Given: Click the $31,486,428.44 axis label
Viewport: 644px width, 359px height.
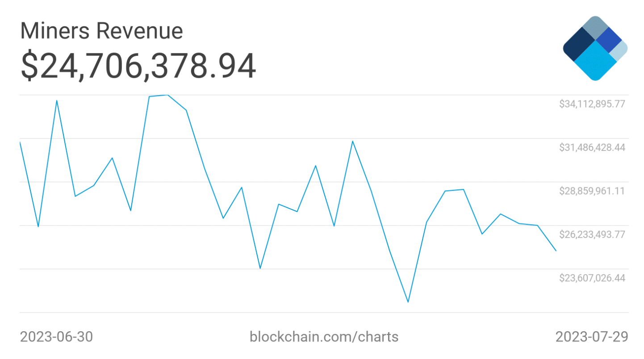Looking at the screenshot, I should [592, 147].
